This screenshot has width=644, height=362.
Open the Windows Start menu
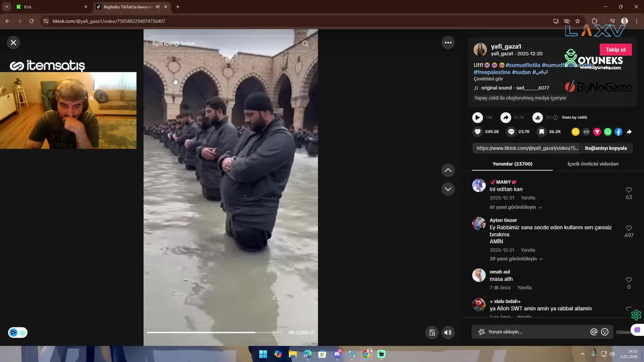263,354
